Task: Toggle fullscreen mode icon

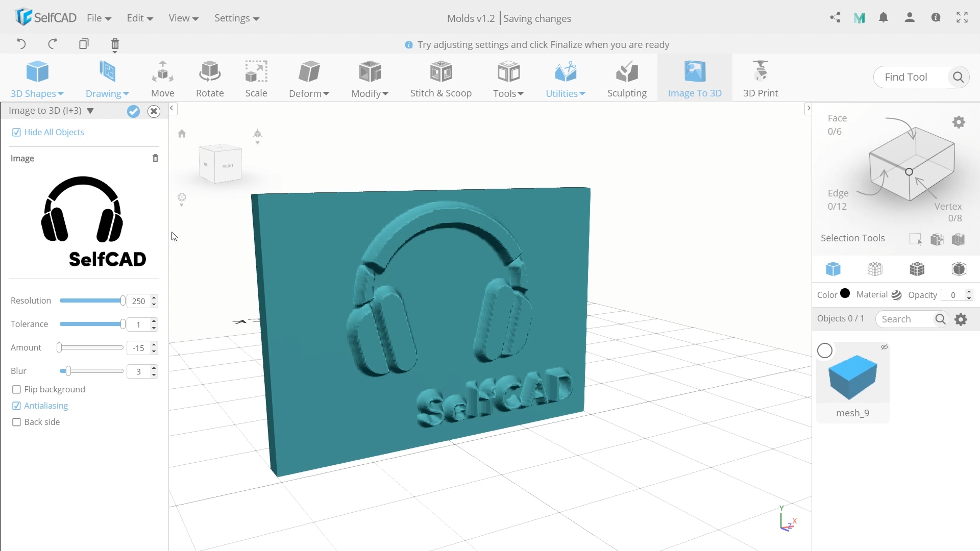Action: pyautogui.click(x=962, y=18)
